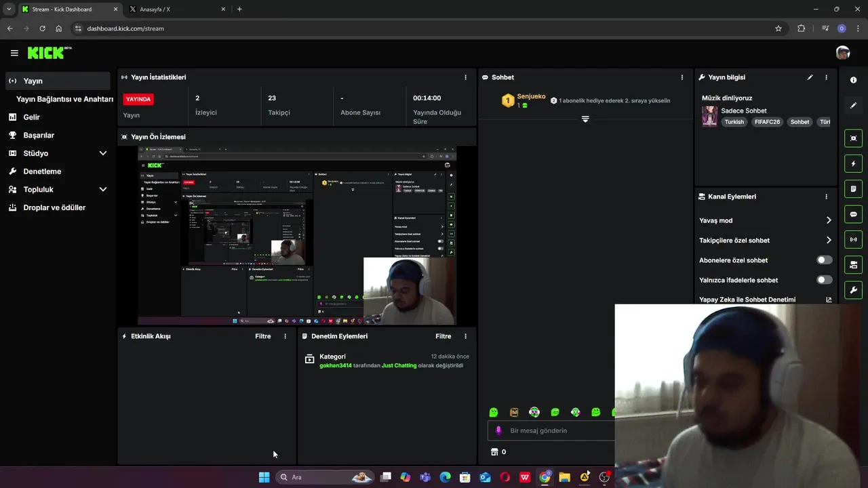The width and height of the screenshot is (868, 488).
Task: Open Etkinlik Akışı three-dot menu
Action: 285,336
